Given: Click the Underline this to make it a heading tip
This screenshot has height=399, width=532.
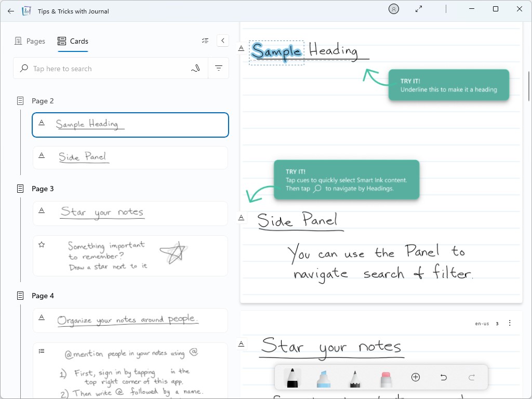Looking at the screenshot, I should click(448, 85).
